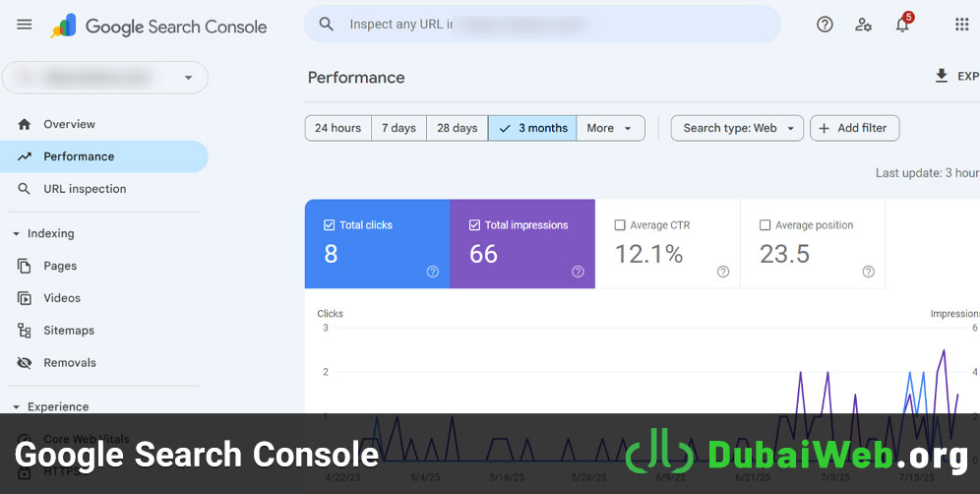Screen dimensions: 980x494
Task: Click the Overview home icon
Action: pyautogui.click(x=25, y=124)
